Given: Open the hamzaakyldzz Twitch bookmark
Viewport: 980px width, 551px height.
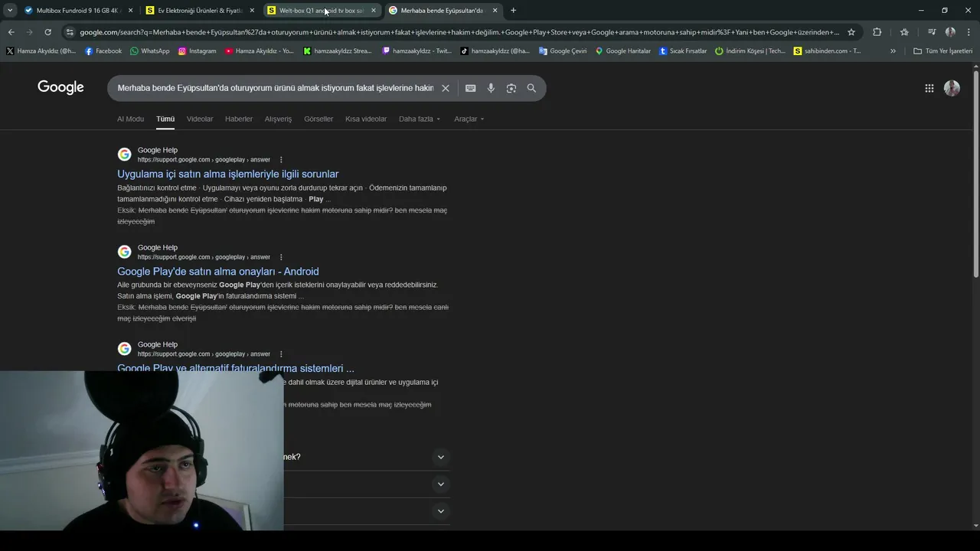Looking at the screenshot, I should [x=416, y=51].
